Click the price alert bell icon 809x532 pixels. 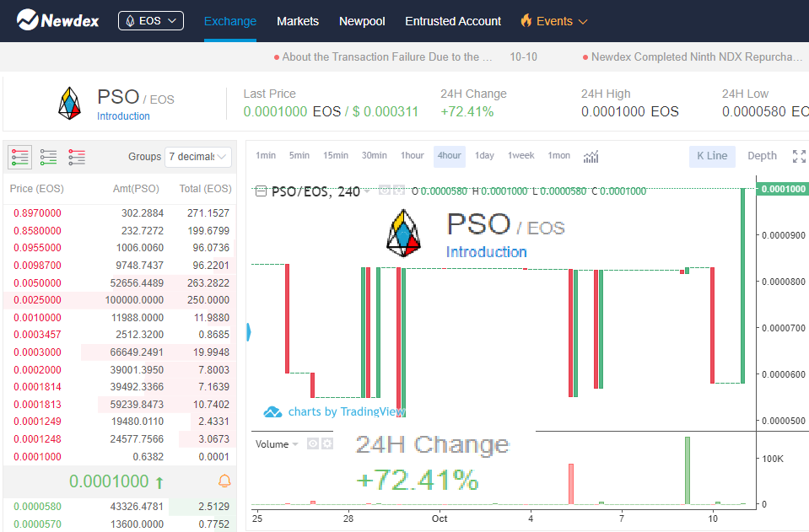tap(224, 481)
